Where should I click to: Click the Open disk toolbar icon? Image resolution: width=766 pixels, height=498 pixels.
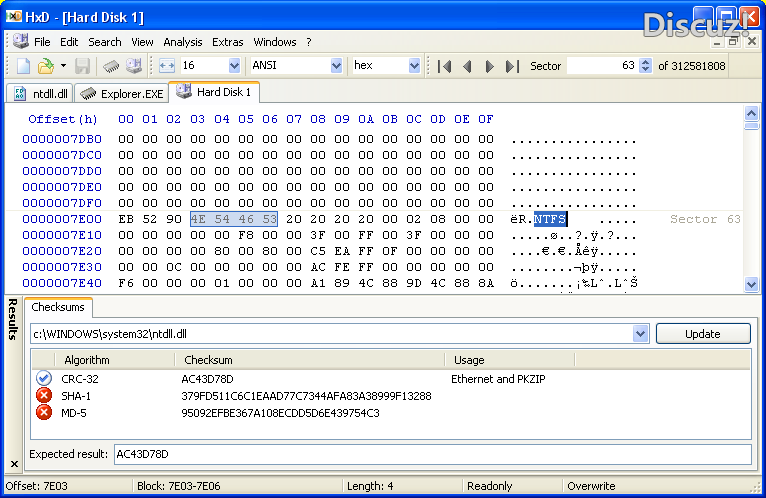134,65
